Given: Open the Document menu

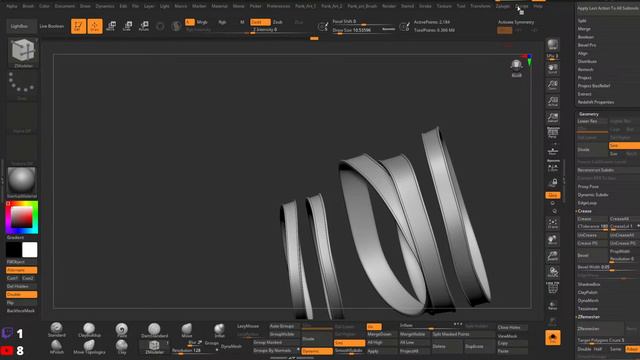Looking at the screenshot, I should 64,6.
